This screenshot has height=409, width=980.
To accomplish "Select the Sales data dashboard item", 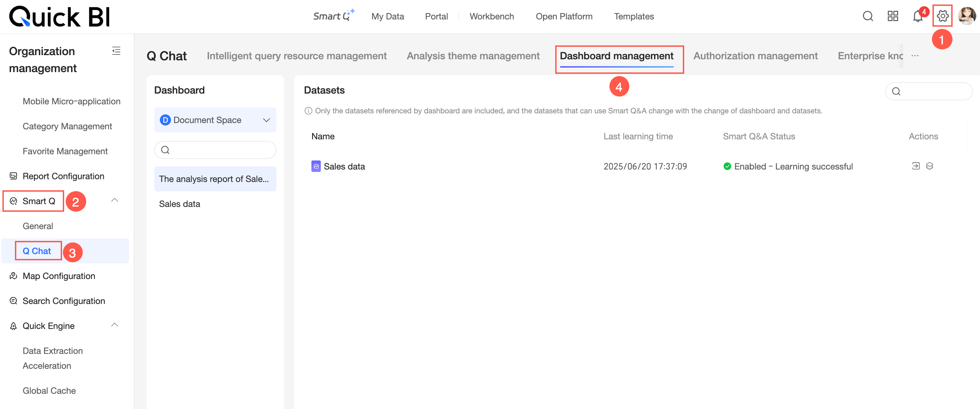I will (180, 204).
